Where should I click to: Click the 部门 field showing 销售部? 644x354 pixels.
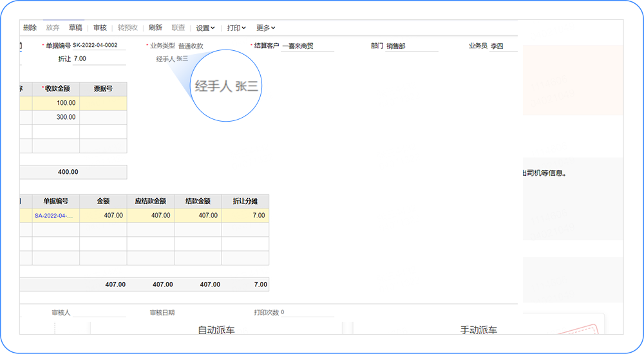click(x=411, y=46)
